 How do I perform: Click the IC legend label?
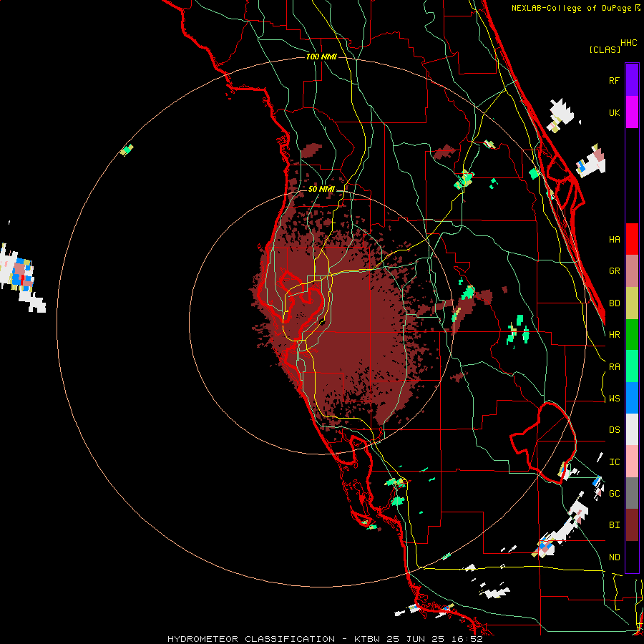click(x=614, y=462)
